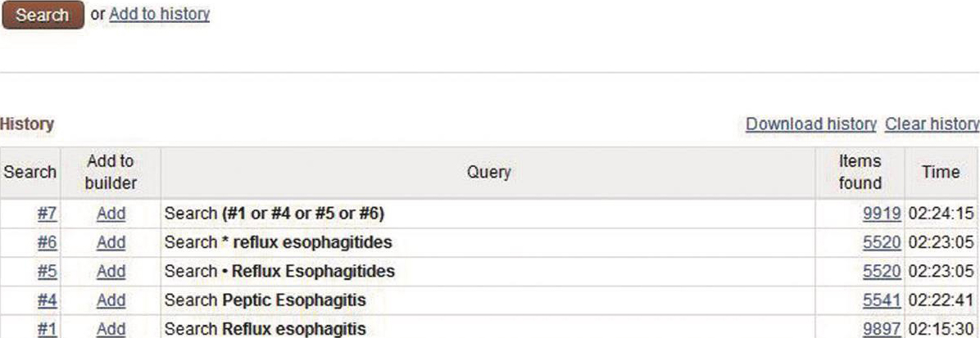Add search #7 to the builder
The image size is (980, 338).
tap(111, 214)
